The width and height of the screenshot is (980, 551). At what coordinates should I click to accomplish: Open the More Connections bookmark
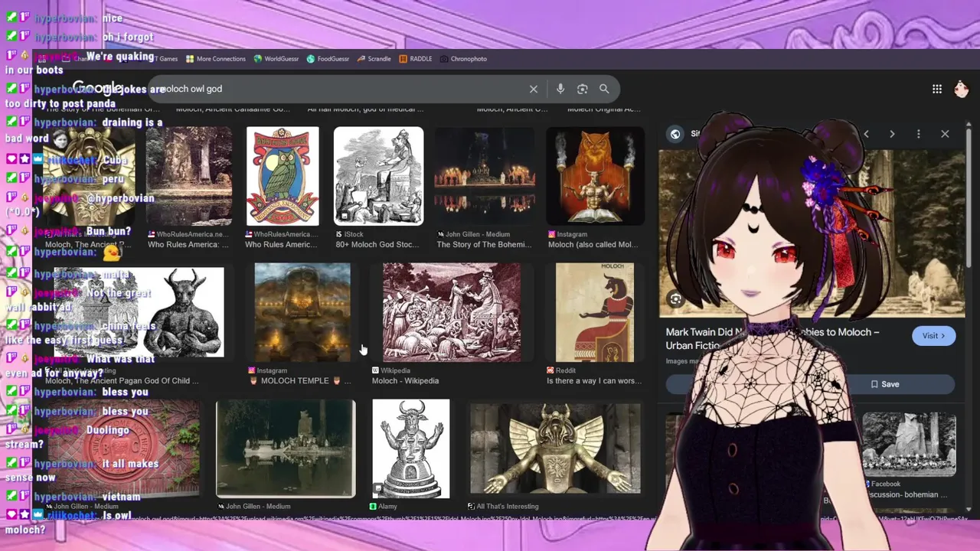pos(215,59)
